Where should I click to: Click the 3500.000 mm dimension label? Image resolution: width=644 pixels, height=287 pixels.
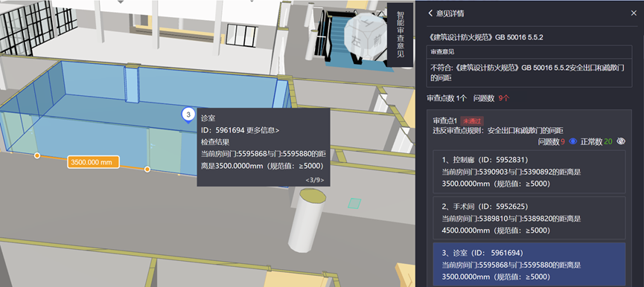(93, 162)
